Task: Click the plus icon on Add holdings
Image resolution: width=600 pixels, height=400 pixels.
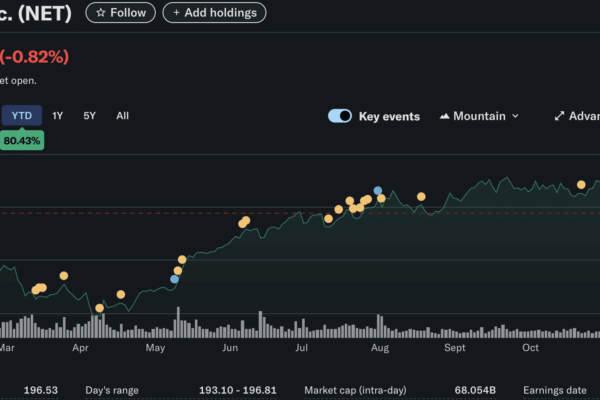Action: pyautogui.click(x=178, y=13)
